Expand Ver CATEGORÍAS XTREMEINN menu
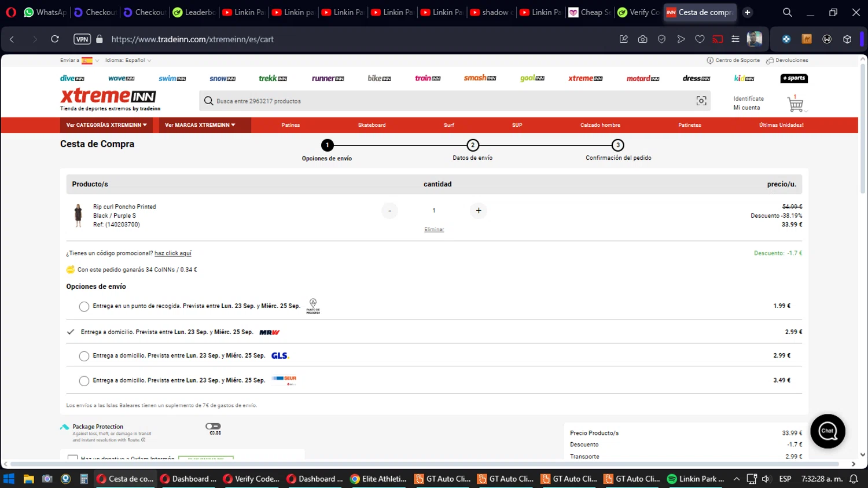 pyautogui.click(x=106, y=125)
